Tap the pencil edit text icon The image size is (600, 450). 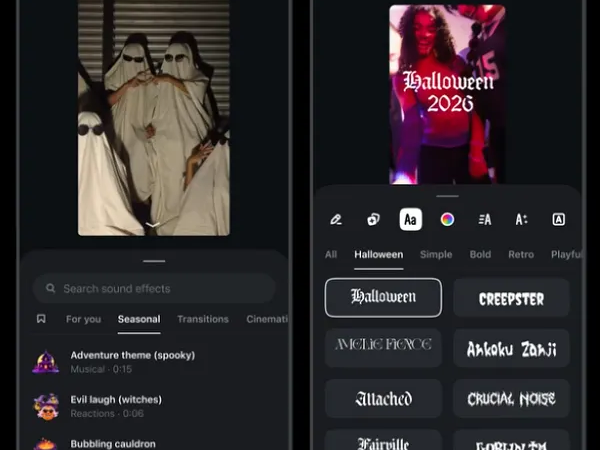(336, 220)
